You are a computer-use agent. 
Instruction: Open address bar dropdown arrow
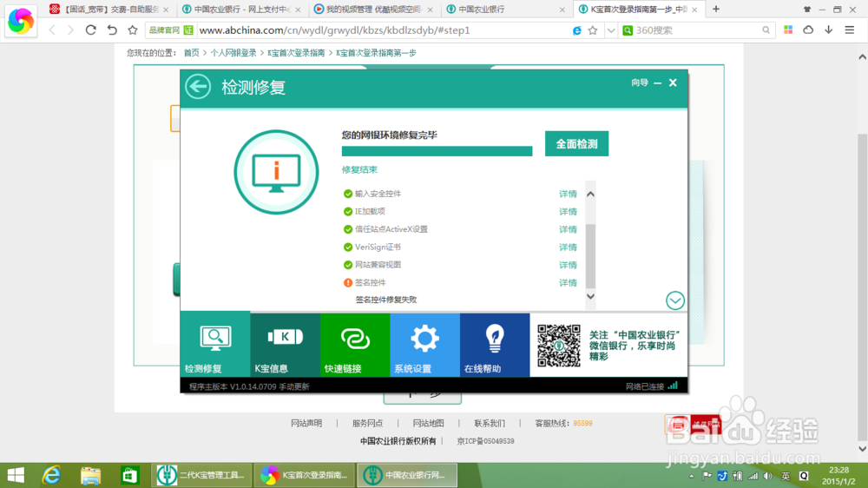coord(610,30)
